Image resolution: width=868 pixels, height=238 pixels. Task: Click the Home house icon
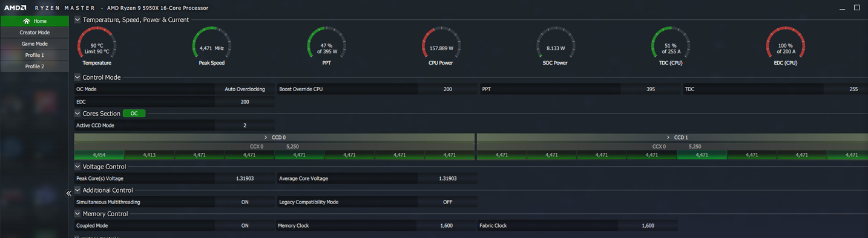tap(26, 21)
